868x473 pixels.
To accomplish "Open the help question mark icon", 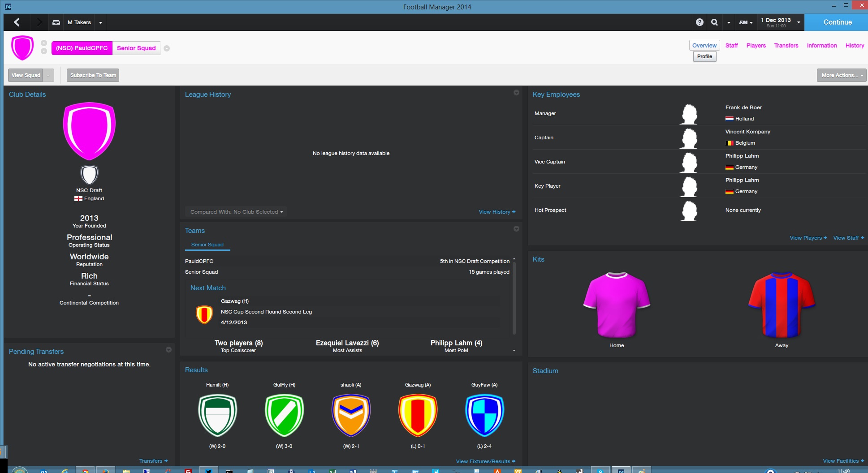I will click(700, 22).
